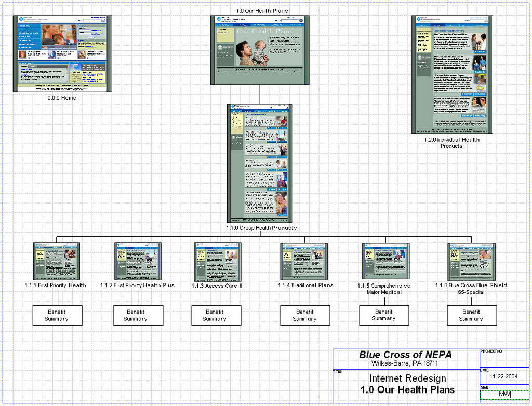The height and width of the screenshot is (406, 532).
Task: Click the '0.0.0 Home' label
Action: (62, 98)
